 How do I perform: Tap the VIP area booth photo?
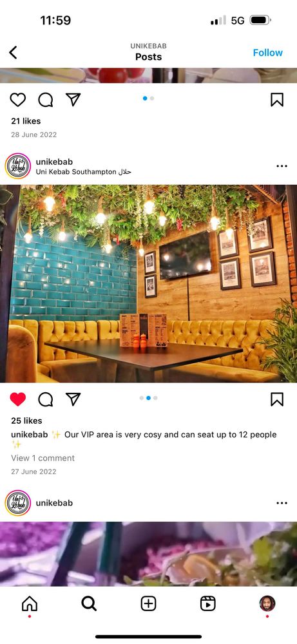(148, 283)
